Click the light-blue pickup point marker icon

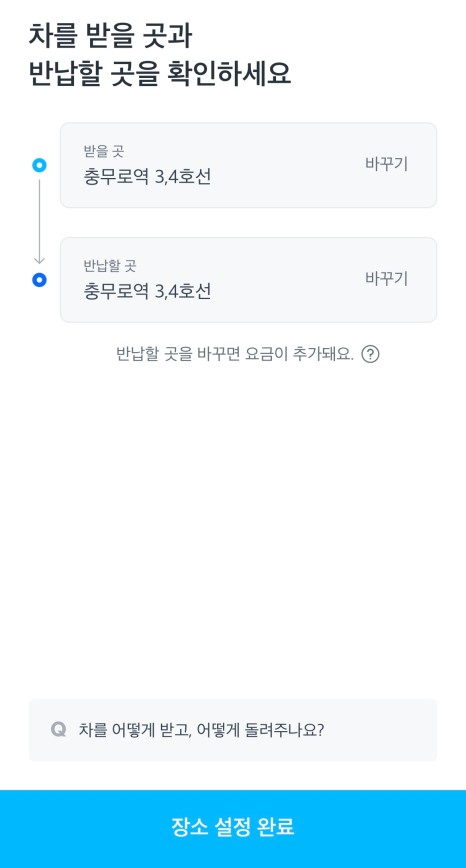click(x=39, y=165)
